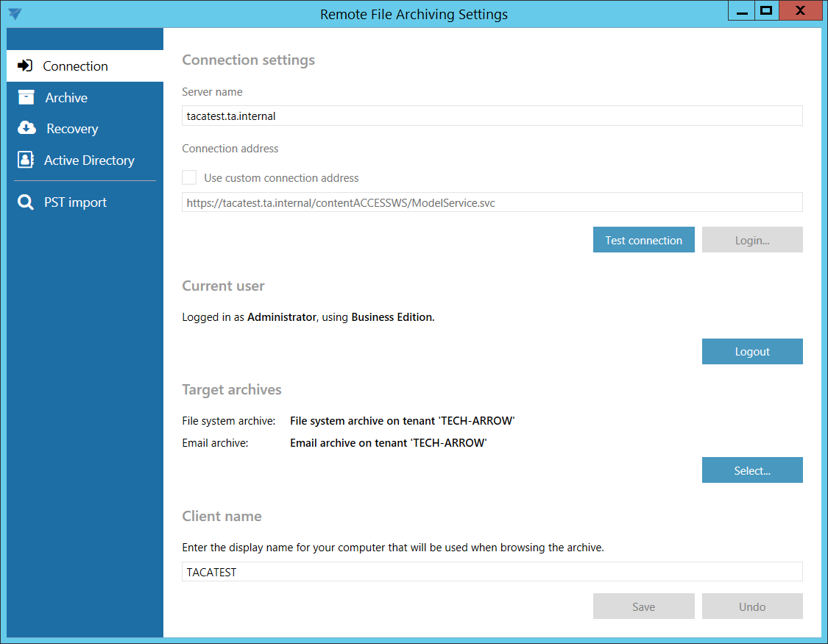
Task: Click the Archive box icon
Action: (26, 97)
